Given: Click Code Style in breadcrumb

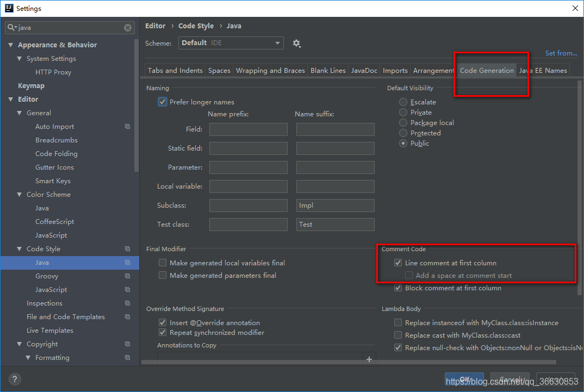Looking at the screenshot, I should pyautogui.click(x=196, y=26).
